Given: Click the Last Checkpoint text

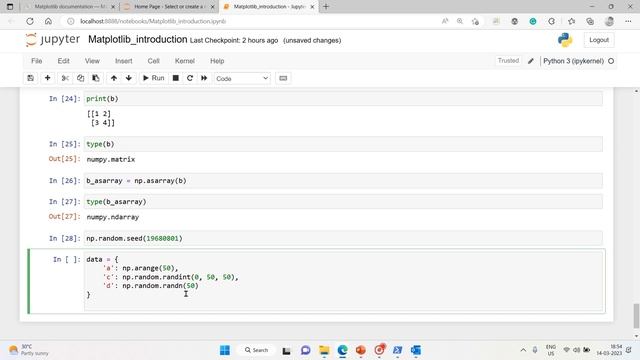Looking at the screenshot, I should click(x=234, y=40).
